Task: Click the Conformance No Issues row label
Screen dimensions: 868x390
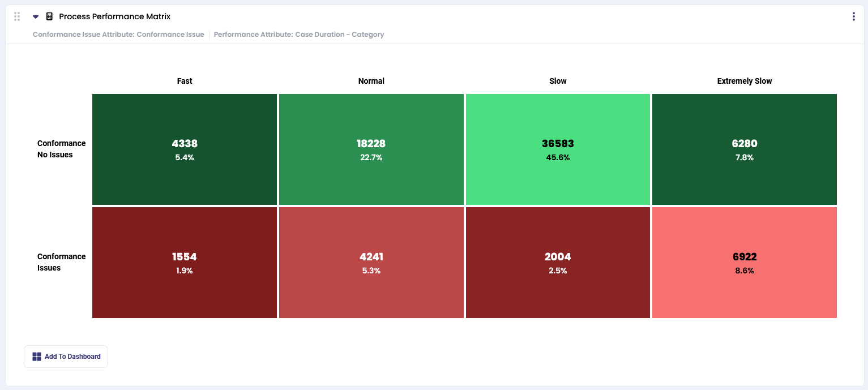Action: (x=61, y=149)
